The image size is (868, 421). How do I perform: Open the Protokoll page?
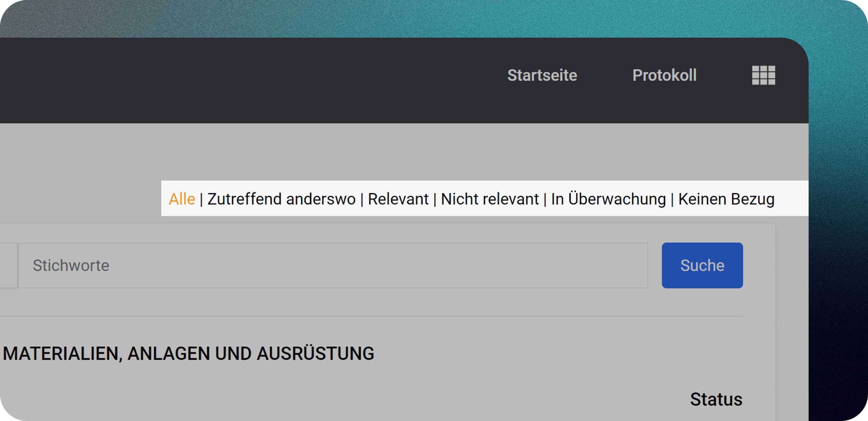pyautogui.click(x=664, y=75)
